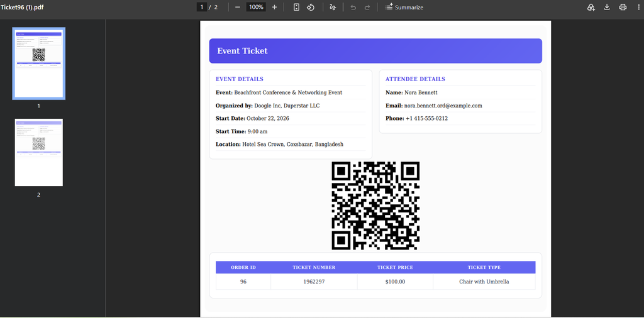The width and height of the screenshot is (644, 318).
Task: Zoom out with the minus icon
Action: point(237,7)
